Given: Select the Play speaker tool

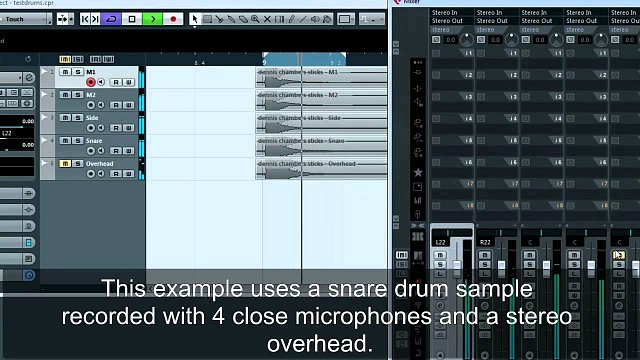Looking at the screenshot, I should (x=315, y=19).
